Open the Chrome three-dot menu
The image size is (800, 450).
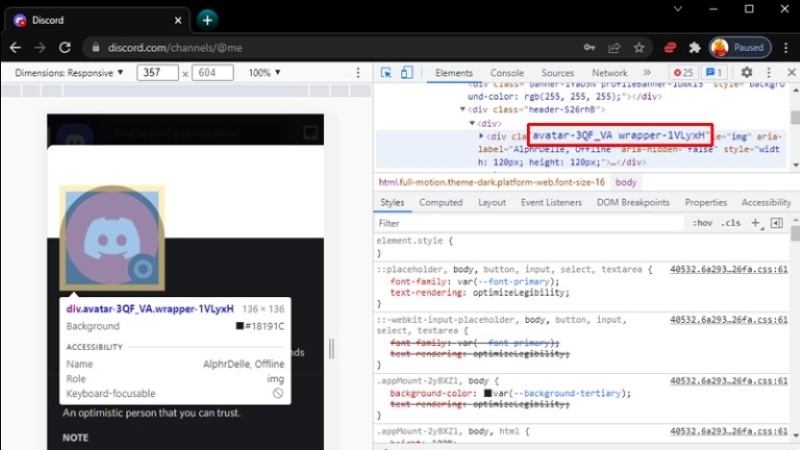pyautogui.click(x=786, y=47)
